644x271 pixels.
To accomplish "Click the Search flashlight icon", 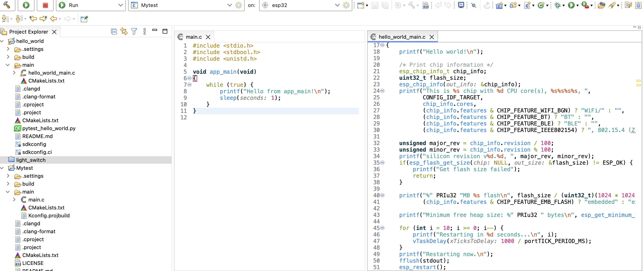I will [612, 5].
